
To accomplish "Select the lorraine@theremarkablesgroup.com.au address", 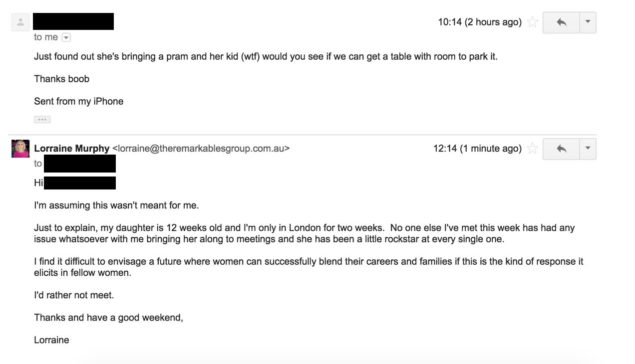I will coord(201,148).
